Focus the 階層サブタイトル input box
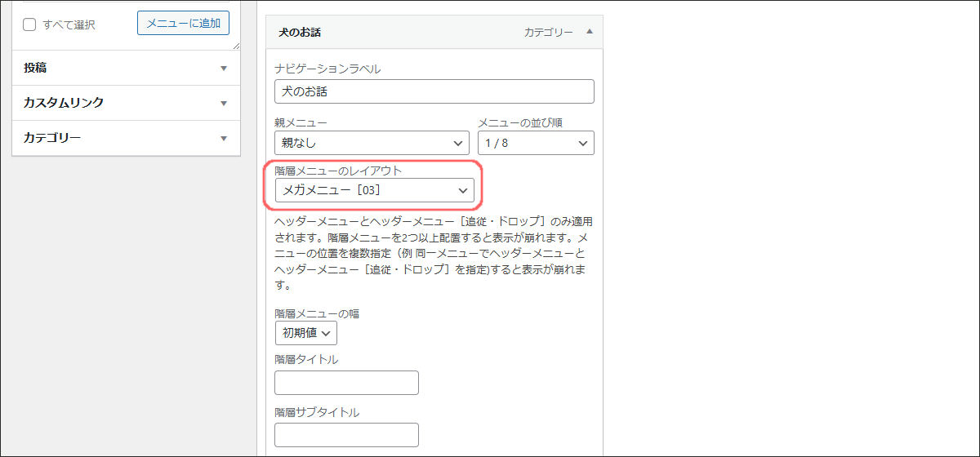This screenshot has width=980, height=457. (346, 435)
